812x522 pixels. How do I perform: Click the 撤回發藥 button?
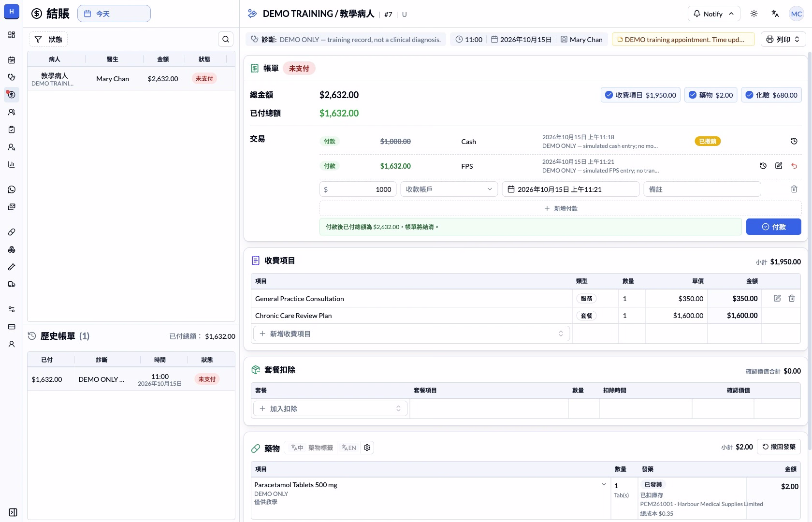(x=779, y=447)
